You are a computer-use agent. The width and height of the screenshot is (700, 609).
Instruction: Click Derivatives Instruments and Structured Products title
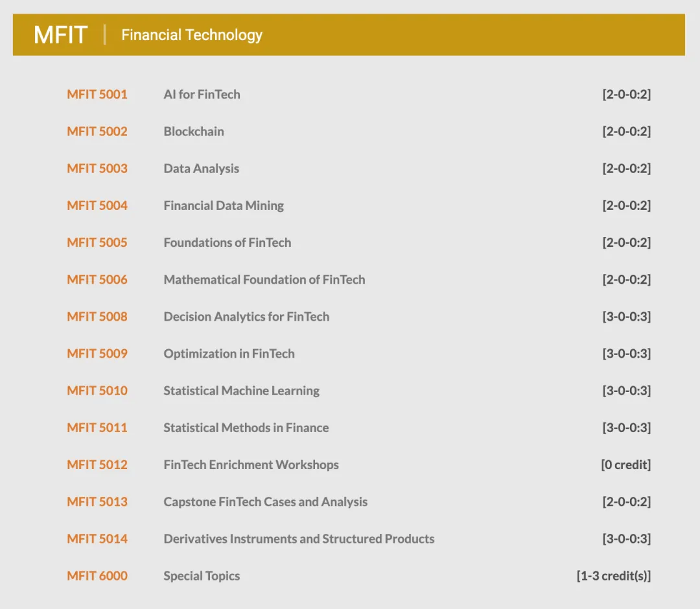(299, 538)
